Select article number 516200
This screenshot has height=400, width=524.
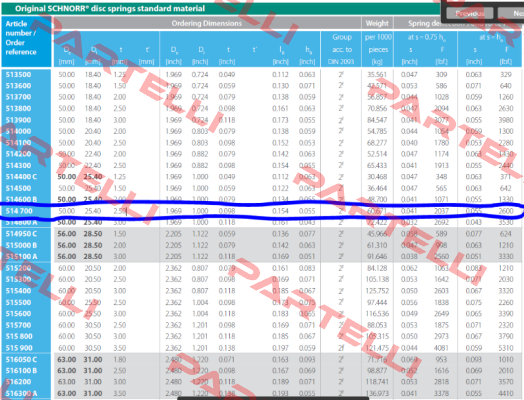(18, 382)
